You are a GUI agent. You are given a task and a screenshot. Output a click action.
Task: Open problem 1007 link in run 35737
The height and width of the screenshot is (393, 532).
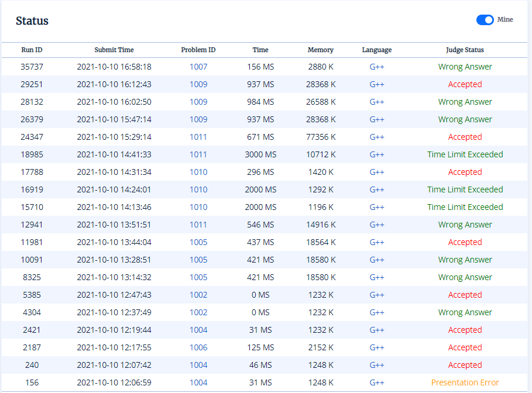coord(198,67)
